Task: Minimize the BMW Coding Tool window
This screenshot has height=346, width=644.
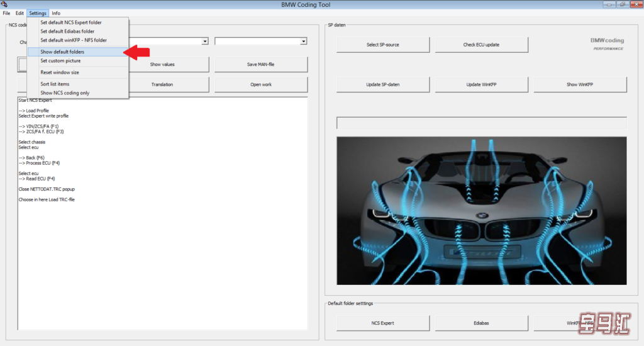Action: tap(609, 4)
